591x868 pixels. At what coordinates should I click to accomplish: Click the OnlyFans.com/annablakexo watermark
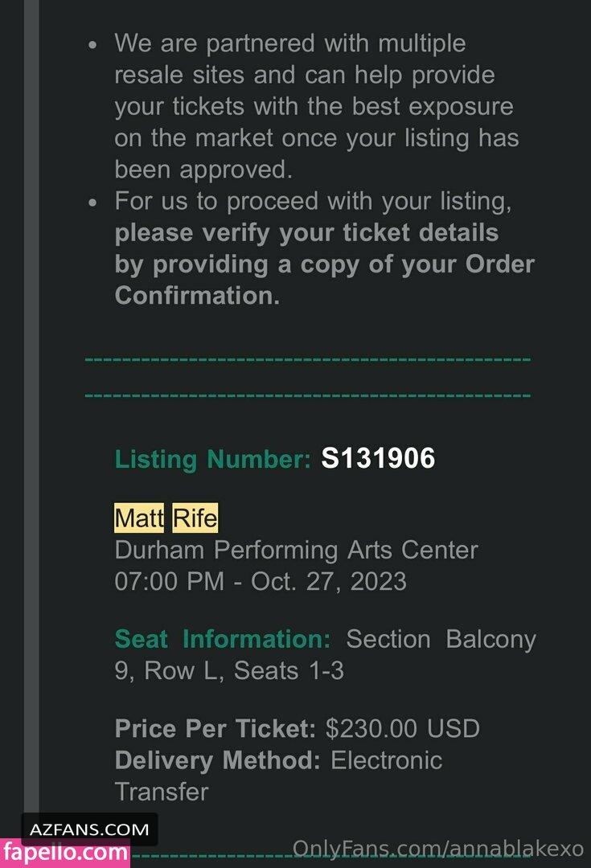pyautogui.click(x=437, y=848)
